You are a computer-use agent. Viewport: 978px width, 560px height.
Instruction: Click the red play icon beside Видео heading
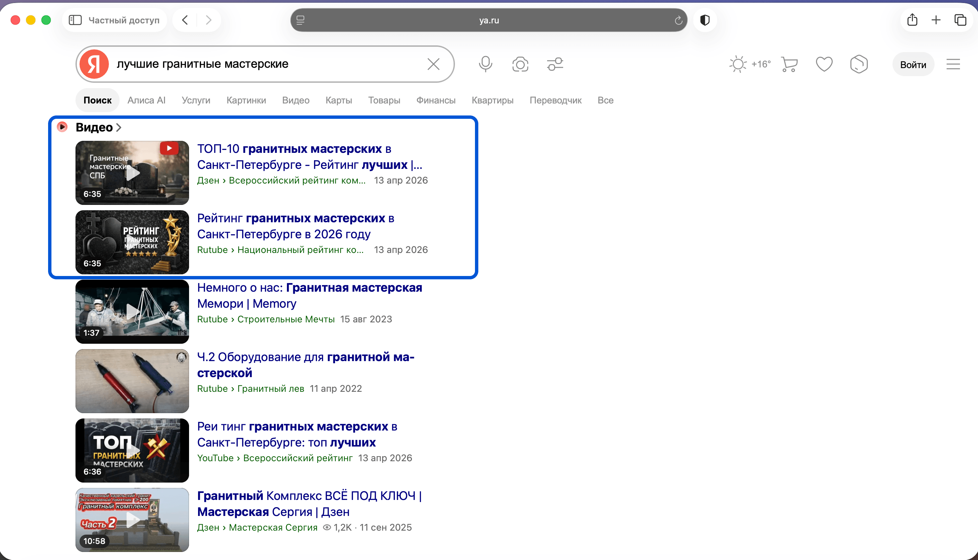pos(62,126)
